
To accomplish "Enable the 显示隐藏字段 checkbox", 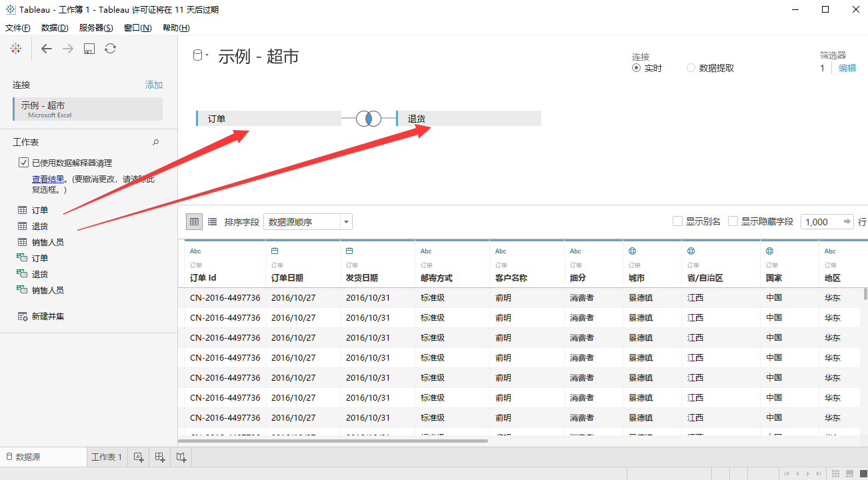I will pos(733,221).
